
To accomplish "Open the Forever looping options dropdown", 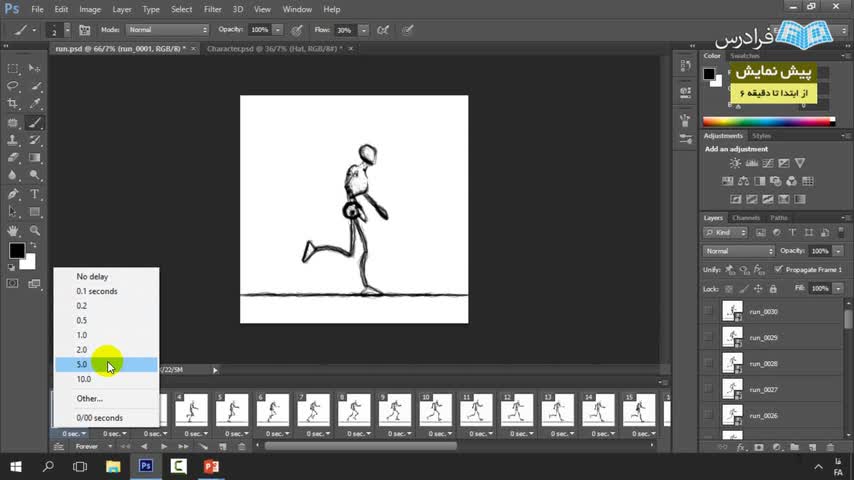I will (x=94, y=447).
